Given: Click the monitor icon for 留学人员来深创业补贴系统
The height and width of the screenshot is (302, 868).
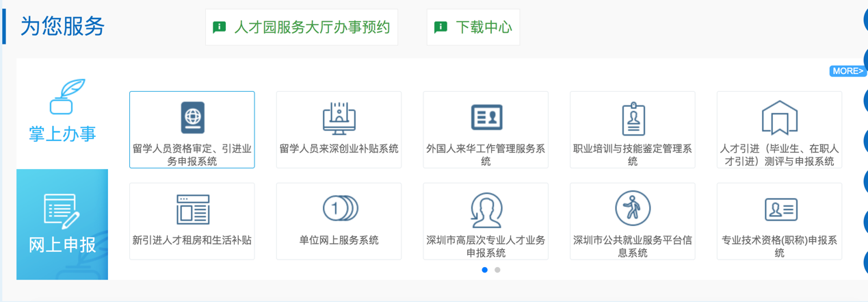Looking at the screenshot, I should click(x=339, y=118).
